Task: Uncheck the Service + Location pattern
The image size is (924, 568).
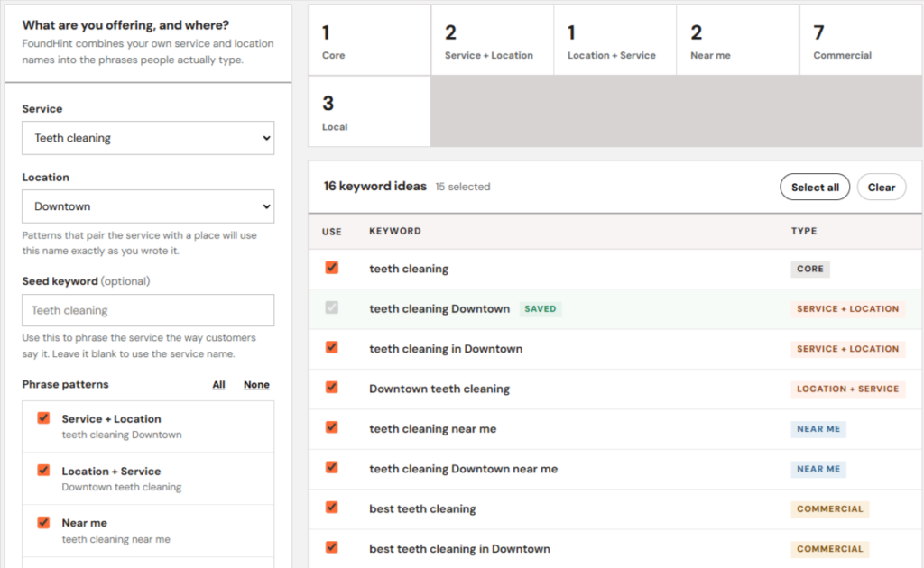Action: [x=43, y=418]
